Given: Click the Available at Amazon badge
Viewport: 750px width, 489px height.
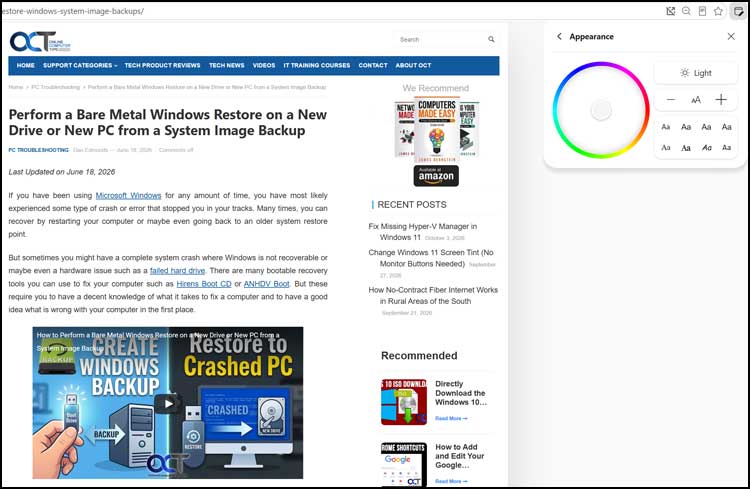Looking at the screenshot, I should point(436,176).
